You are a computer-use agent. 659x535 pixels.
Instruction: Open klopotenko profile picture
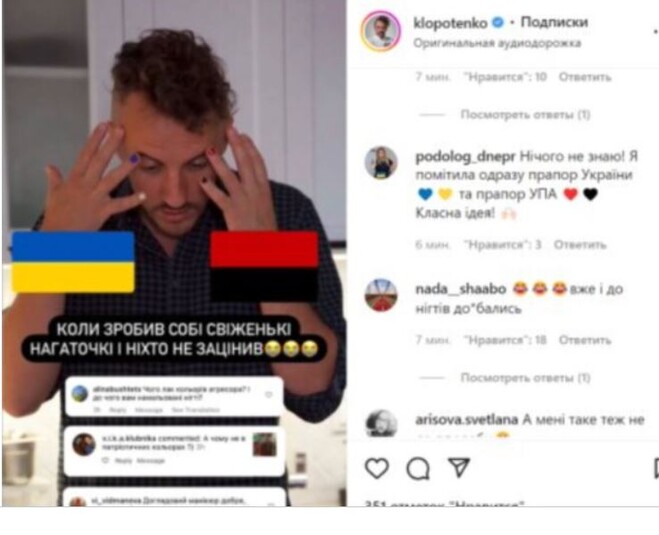(x=381, y=31)
